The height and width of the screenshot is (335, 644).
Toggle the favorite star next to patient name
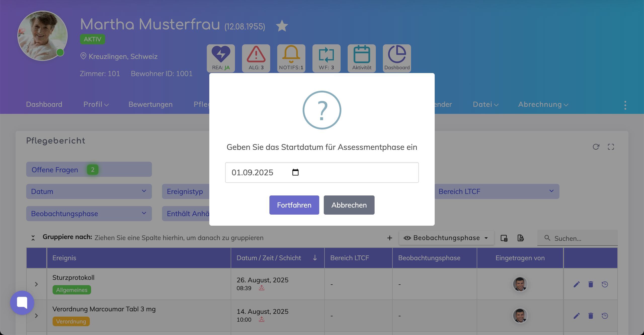click(x=282, y=26)
